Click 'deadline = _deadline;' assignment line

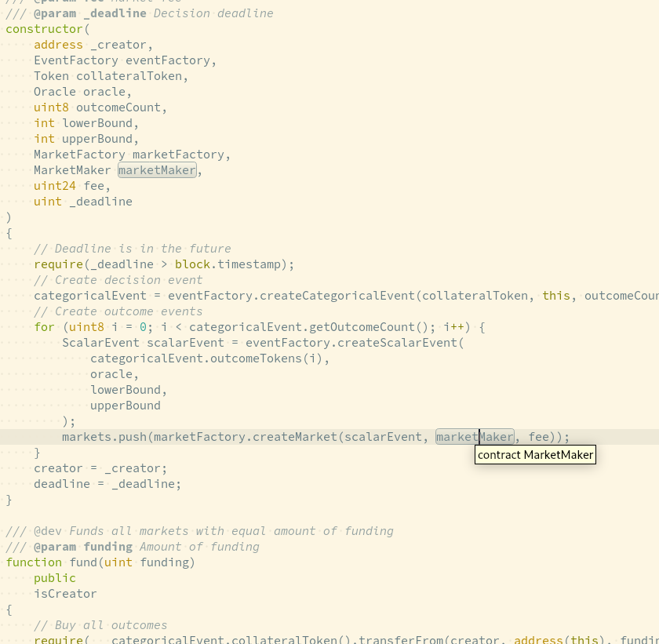point(107,484)
